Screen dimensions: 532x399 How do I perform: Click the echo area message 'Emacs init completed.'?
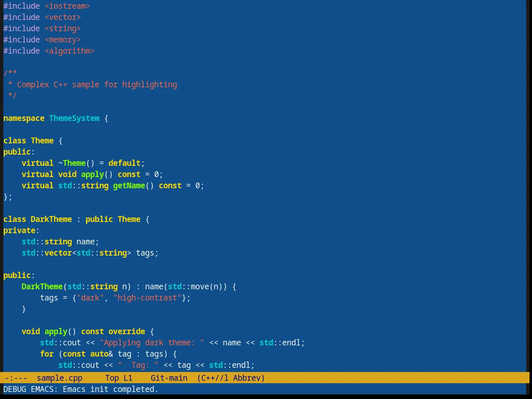pyautogui.click(x=111, y=389)
